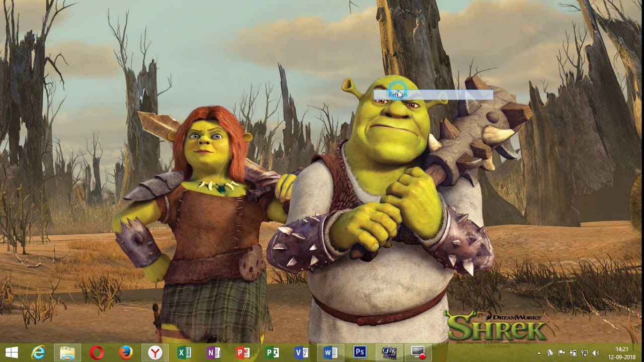The width and height of the screenshot is (644, 362).
Task: Open File Explorer from the taskbar
Action: [67, 352]
